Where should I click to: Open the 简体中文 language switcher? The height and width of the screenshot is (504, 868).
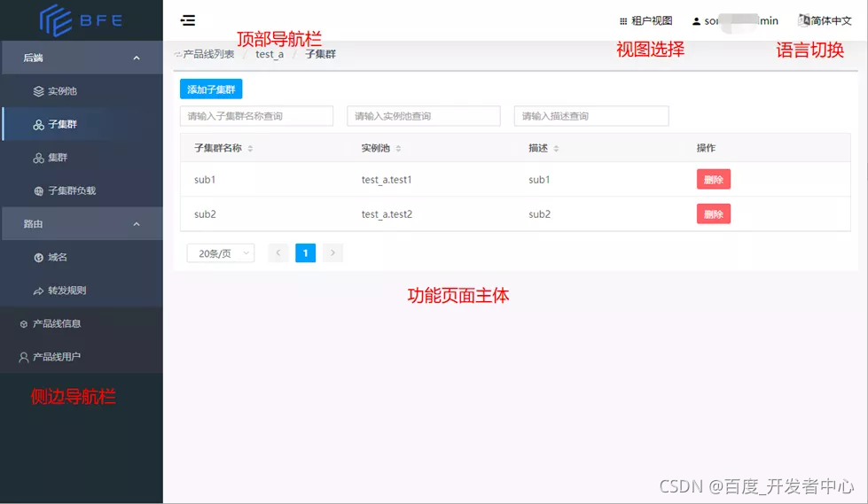(825, 20)
